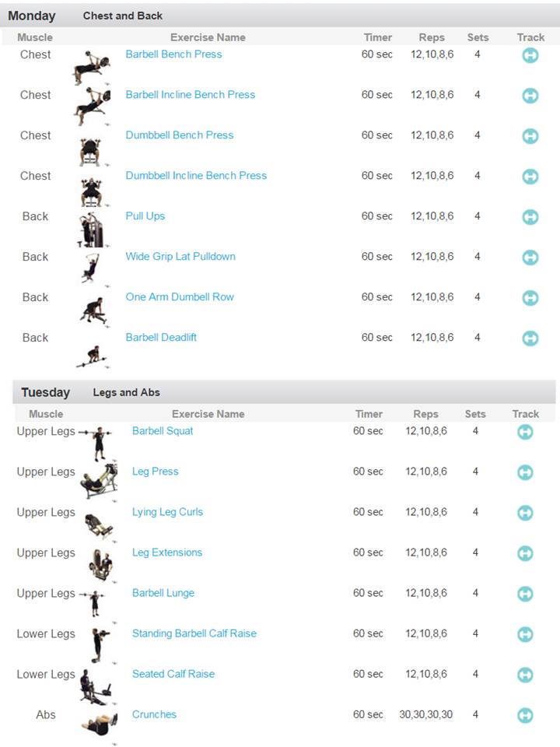The height and width of the screenshot is (747, 560).
Task: Open the Barbell Incline Bench Press page
Action: pyautogui.click(x=191, y=94)
